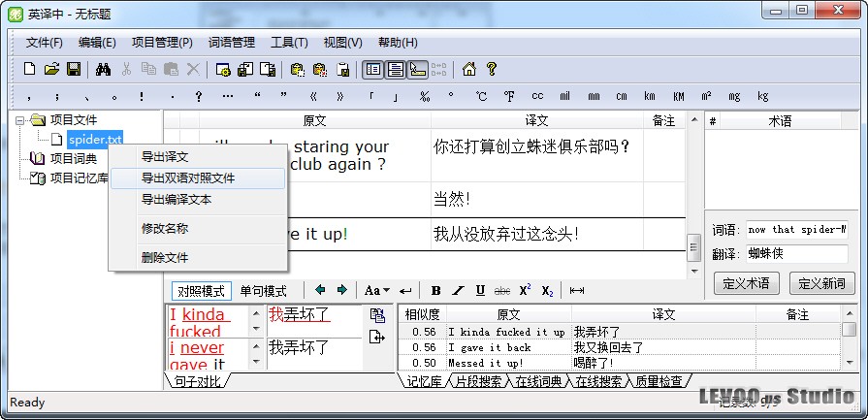The image size is (868, 420).
Task: Select spider.txt in the project tree
Action: [x=95, y=140]
